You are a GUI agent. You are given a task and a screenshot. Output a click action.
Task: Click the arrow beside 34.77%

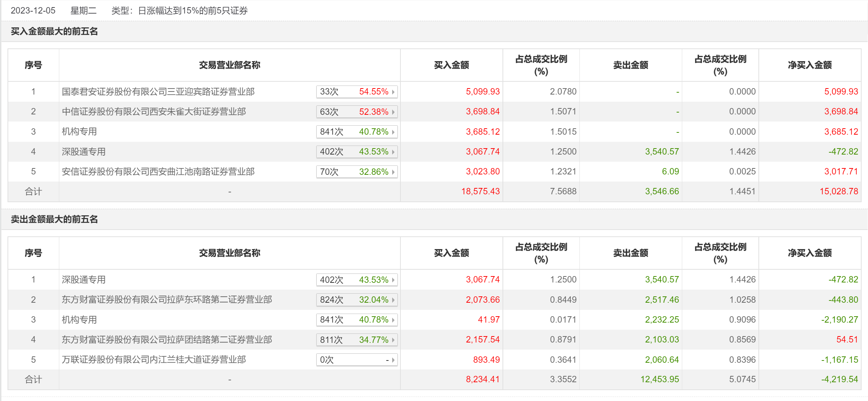[x=393, y=340]
